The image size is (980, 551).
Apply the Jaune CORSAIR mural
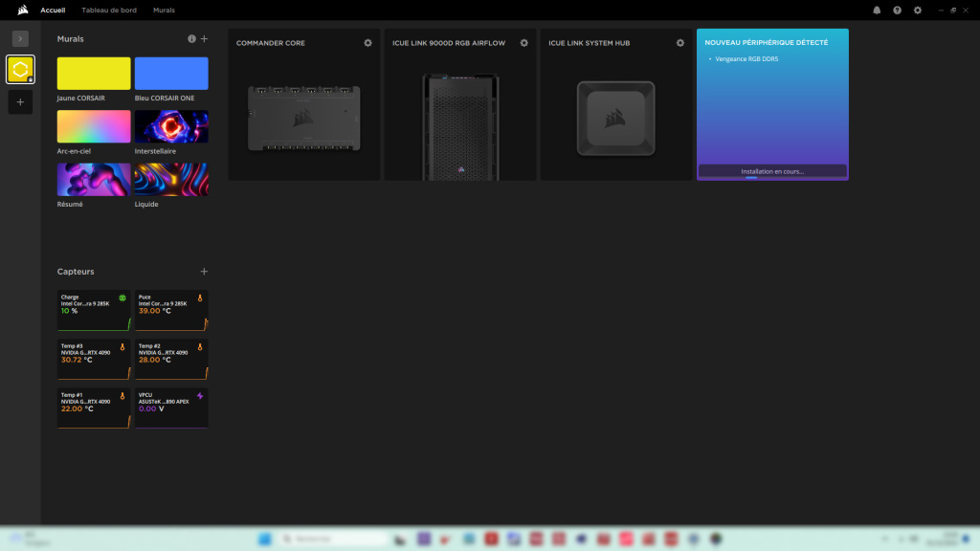(x=94, y=73)
